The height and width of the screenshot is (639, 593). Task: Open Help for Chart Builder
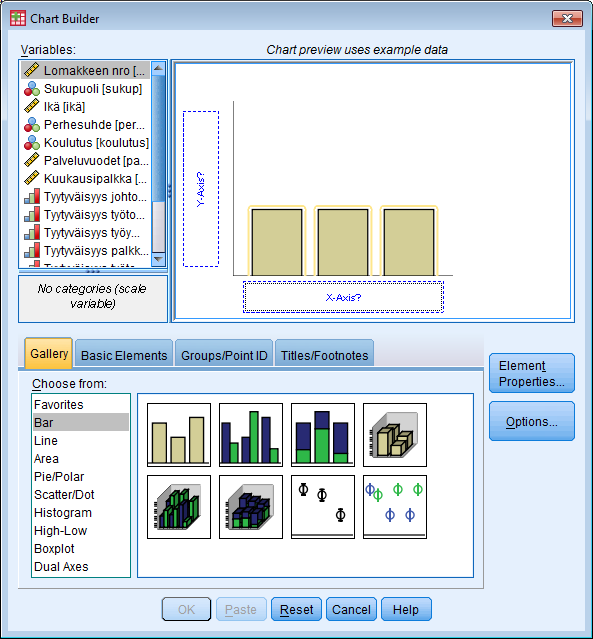[x=406, y=609]
